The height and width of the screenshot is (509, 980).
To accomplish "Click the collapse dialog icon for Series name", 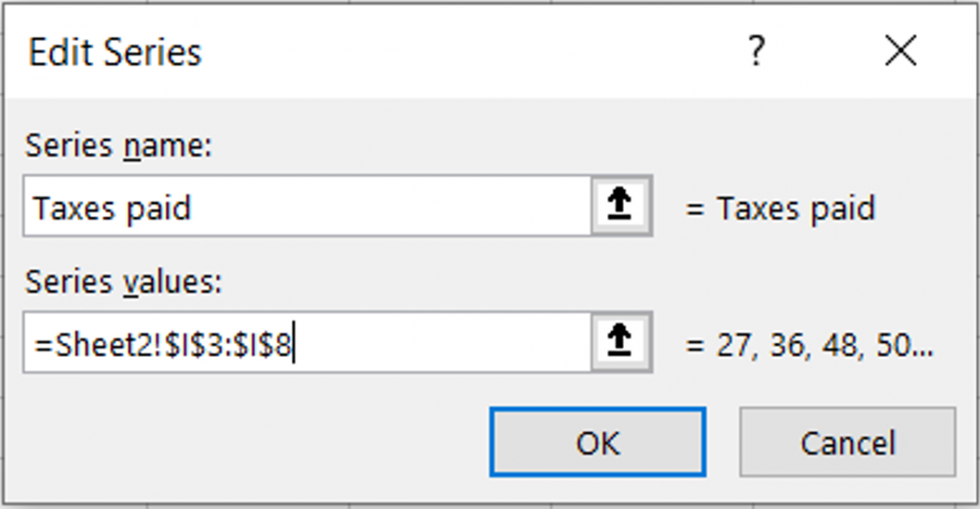I will pyautogui.click(x=621, y=206).
